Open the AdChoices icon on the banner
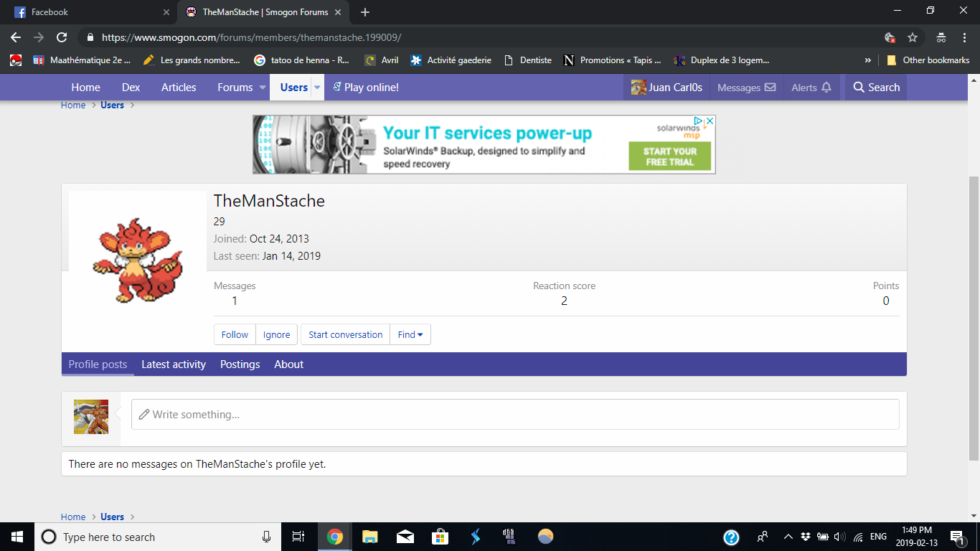This screenshot has height=551, width=980. [698, 121]
